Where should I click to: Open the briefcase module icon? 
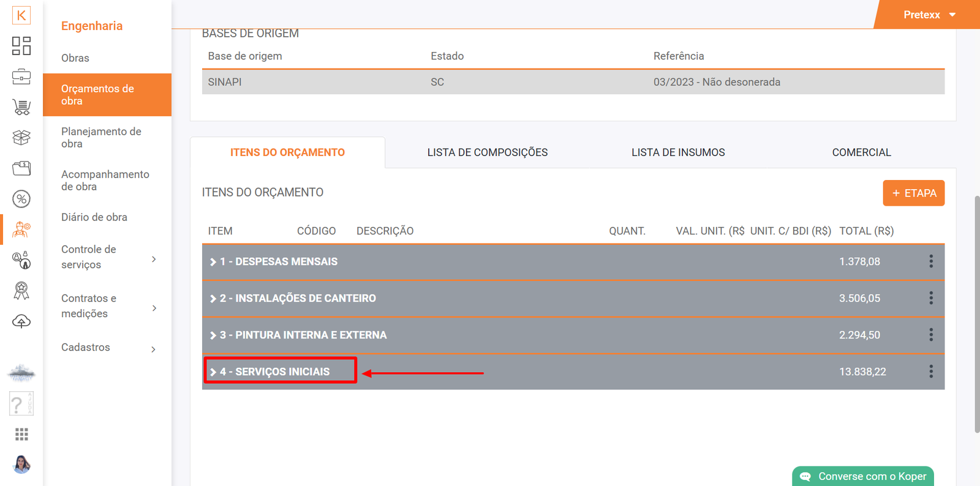(21, 77)
